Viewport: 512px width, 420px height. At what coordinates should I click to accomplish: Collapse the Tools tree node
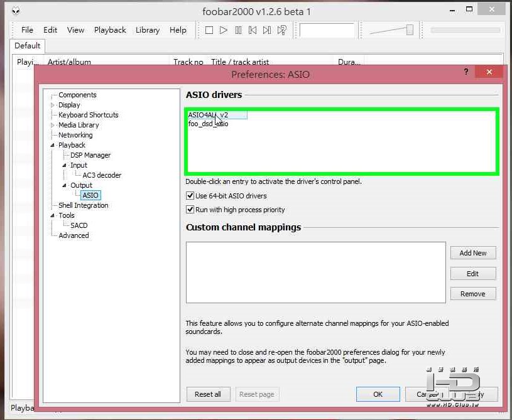pyautogui.click(x=52, y=215)
